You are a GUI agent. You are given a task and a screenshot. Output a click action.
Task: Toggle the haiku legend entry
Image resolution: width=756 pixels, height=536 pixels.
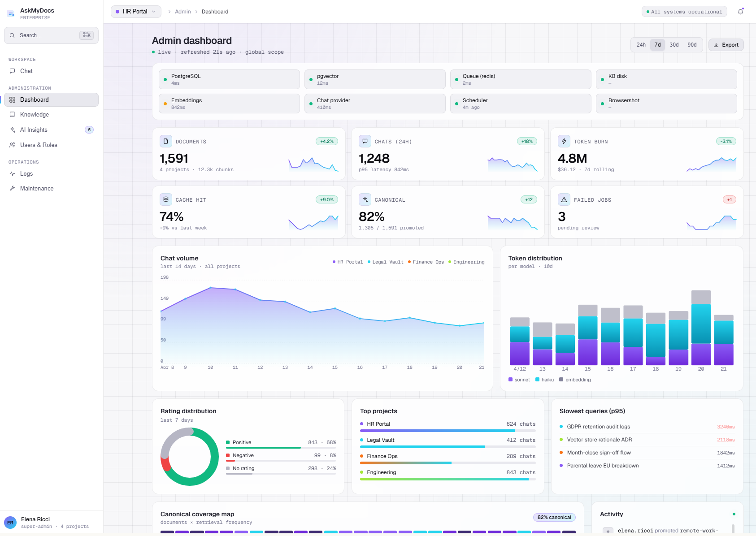(544, 380)
